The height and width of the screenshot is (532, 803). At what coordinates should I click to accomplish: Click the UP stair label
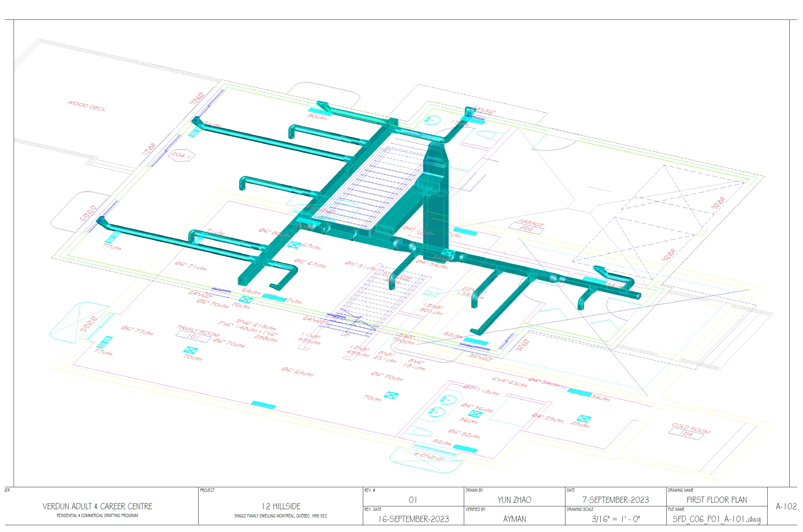pyautogui.click(x=345, y=335)
